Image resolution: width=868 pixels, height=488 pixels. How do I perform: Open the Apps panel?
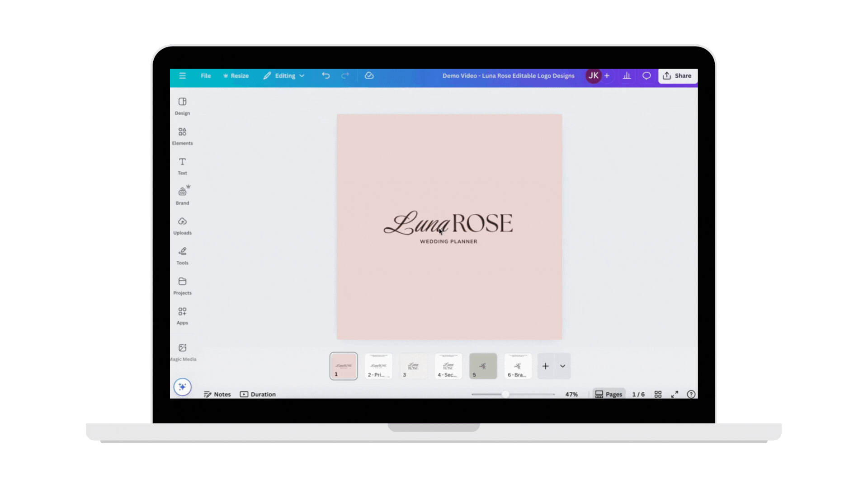(182, 315)
